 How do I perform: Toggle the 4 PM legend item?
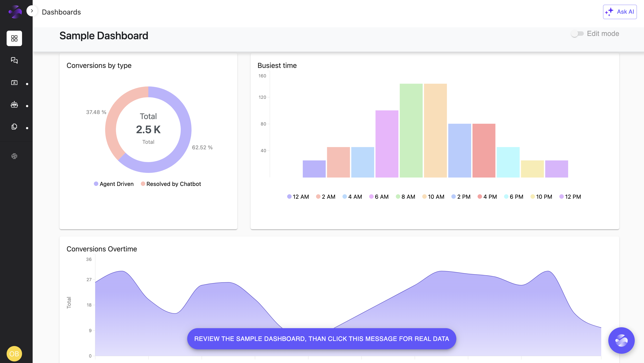pyautogui.click(x=487, y=197)
